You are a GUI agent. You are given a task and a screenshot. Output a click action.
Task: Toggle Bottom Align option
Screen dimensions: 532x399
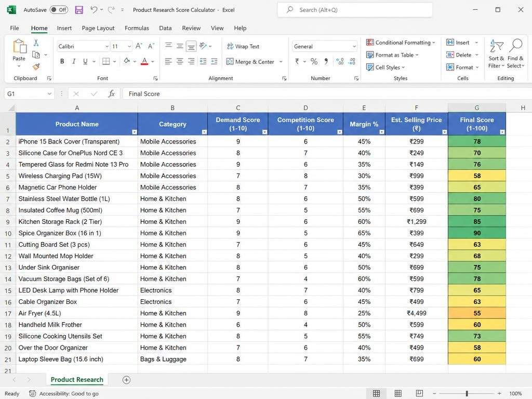click(191, 46)
